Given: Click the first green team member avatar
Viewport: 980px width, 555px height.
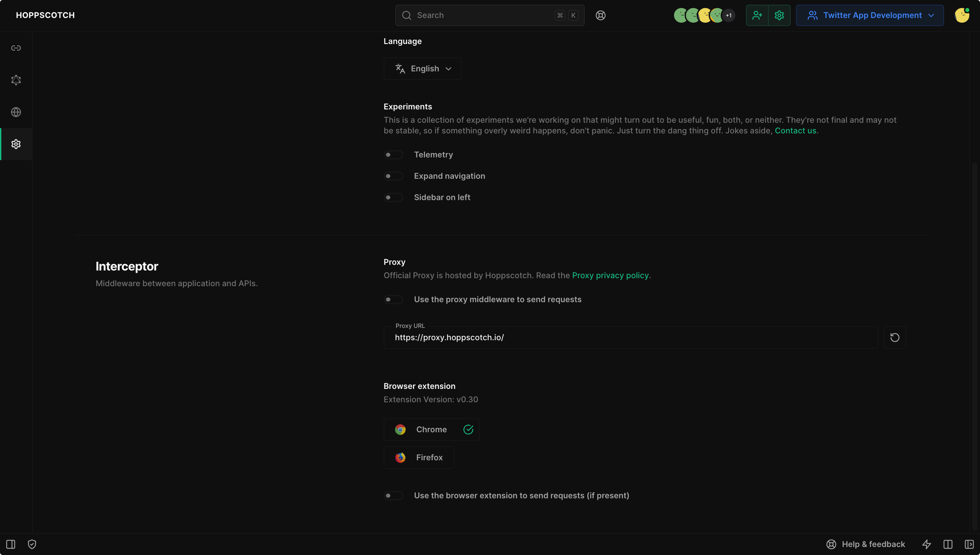Looking at the screenshot, I should point(681,15).
